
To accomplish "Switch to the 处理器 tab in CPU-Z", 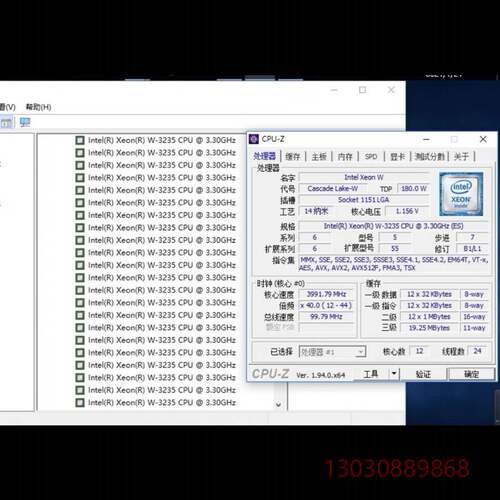I will 264,156.
